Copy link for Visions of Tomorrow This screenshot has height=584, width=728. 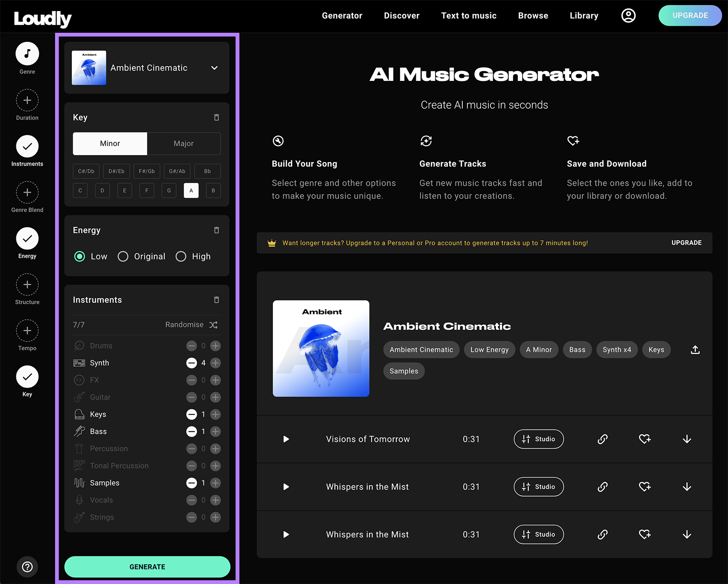(602, 439)
